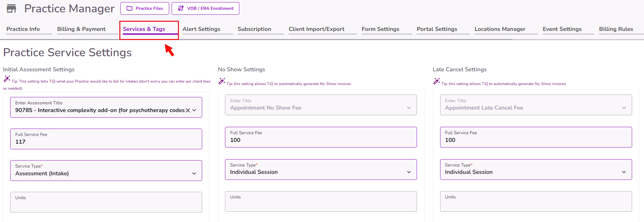Open the Locations Manager tab
The width and height of the screenshot is (644, 222).
tap(500, 29)
